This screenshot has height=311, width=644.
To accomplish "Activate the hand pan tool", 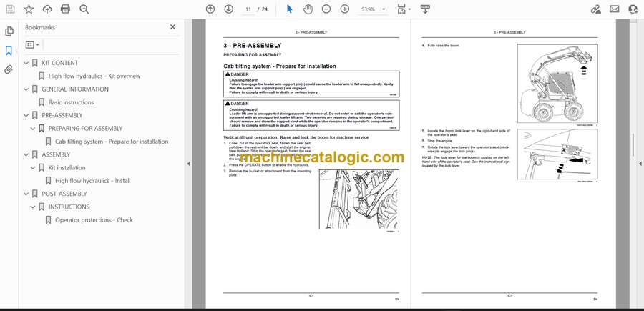I will [x=308, y=9].
